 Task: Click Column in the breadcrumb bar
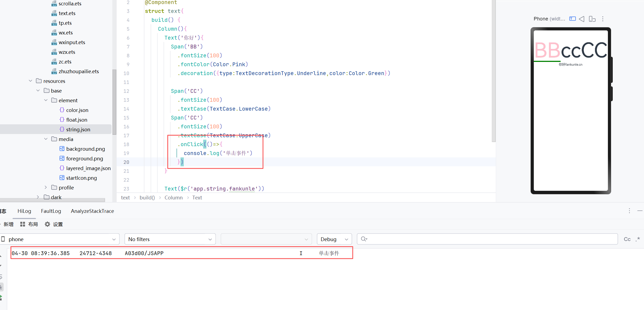coord(174,198)
